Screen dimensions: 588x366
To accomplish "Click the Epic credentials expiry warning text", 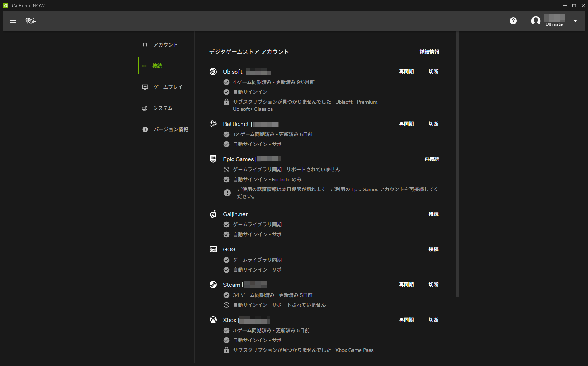I will tap(337, 193).
